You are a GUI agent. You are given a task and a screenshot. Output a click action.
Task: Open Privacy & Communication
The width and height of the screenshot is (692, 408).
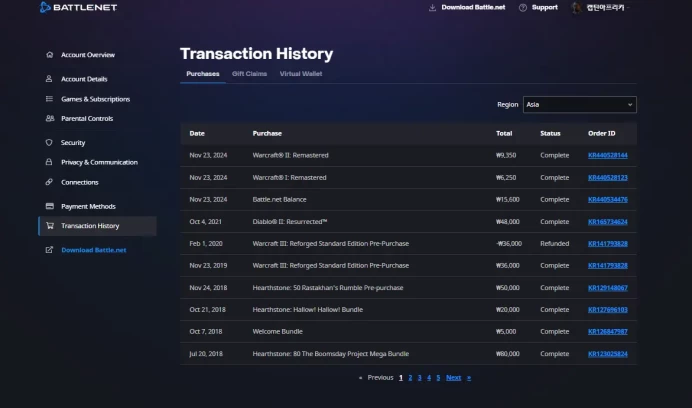pos(99,162)
